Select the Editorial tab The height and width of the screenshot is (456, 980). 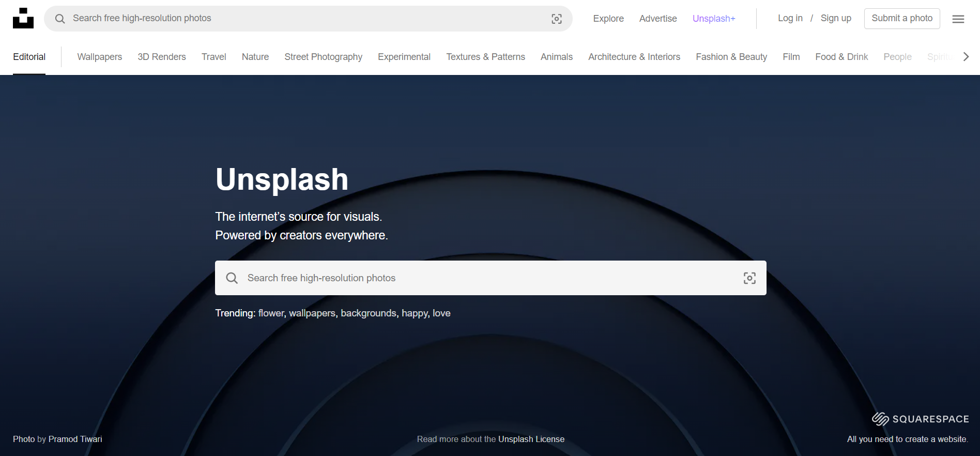[29, 57]
